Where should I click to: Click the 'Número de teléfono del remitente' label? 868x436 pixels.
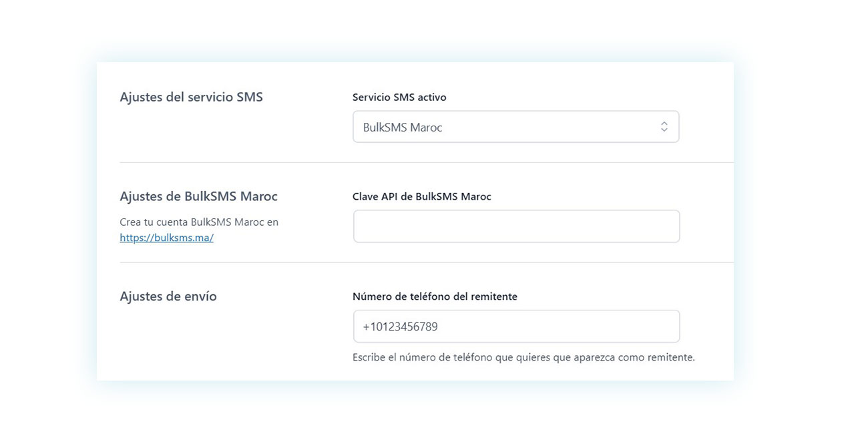point(435,296)
